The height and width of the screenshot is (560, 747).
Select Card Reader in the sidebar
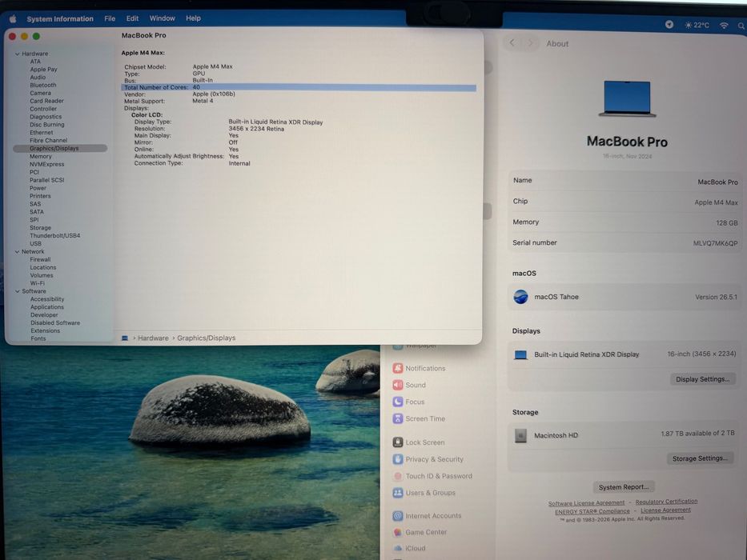46,101
